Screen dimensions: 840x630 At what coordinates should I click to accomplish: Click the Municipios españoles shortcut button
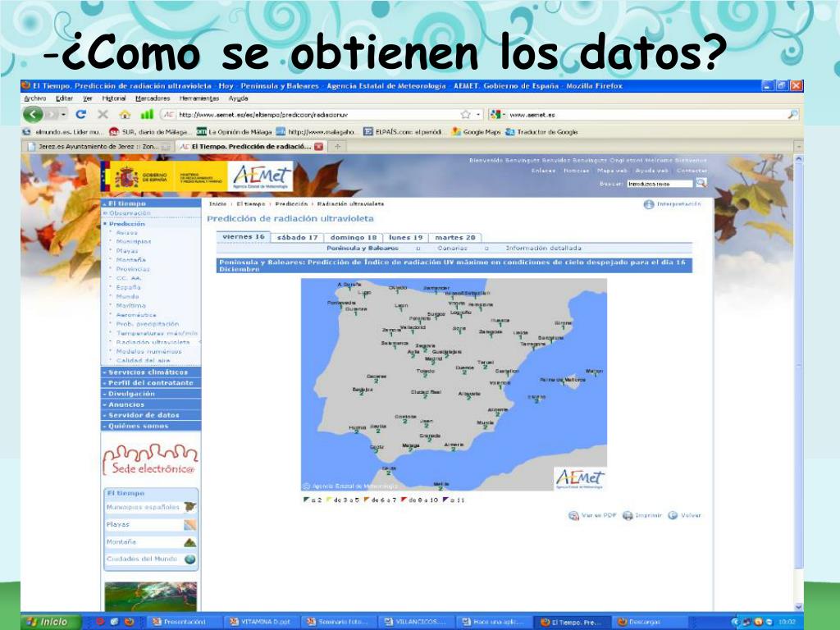tap(150, 507)
